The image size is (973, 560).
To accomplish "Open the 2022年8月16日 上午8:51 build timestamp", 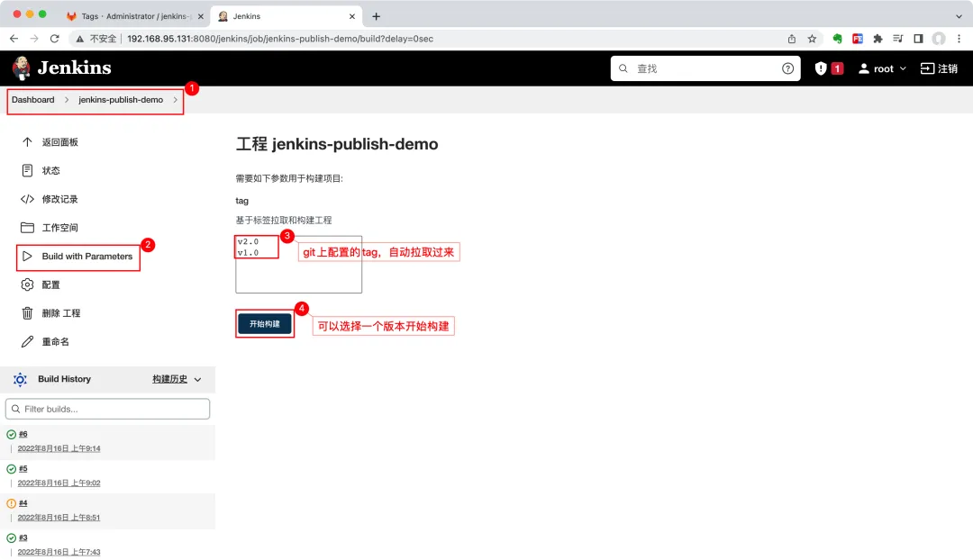I will click(x=59, y=517).
